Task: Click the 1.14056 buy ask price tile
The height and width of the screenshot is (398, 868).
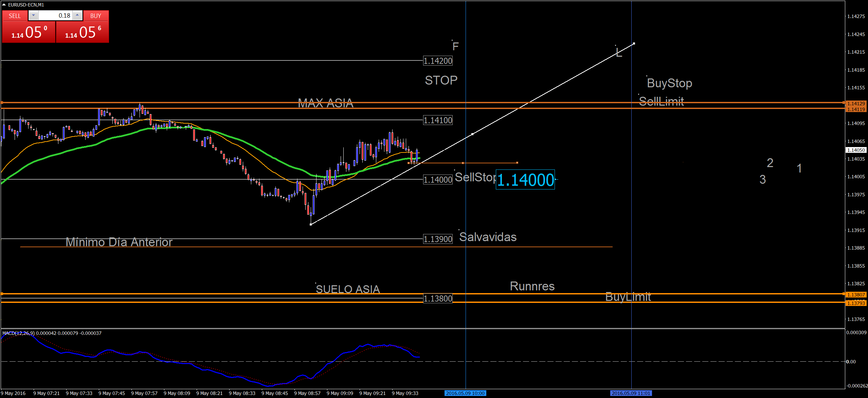Action: click(x=83, y=32)
